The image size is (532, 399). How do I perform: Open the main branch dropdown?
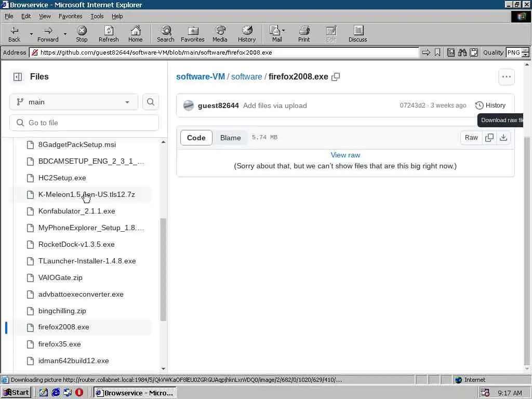74,102
